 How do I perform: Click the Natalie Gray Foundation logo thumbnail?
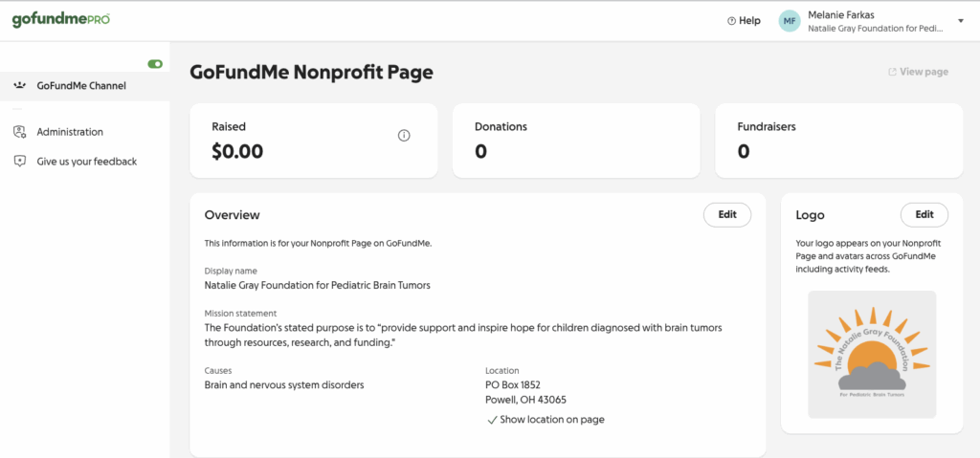click(872, 355)
